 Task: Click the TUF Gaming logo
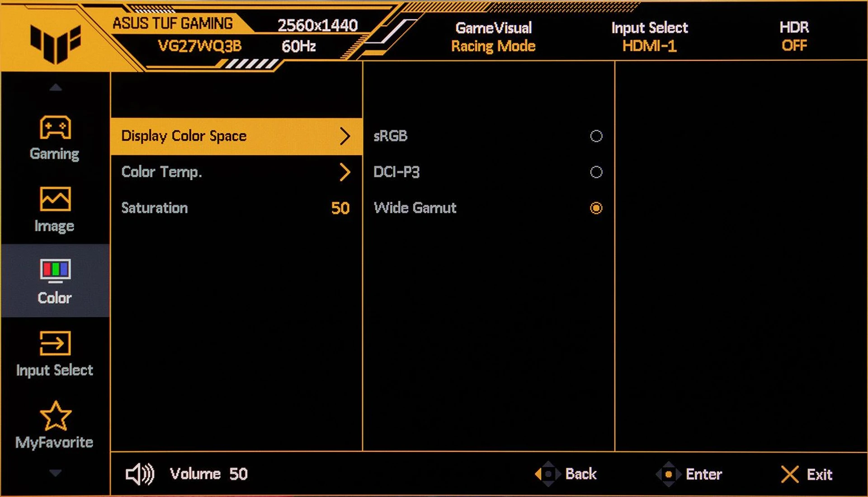click(x=55, y=44)
